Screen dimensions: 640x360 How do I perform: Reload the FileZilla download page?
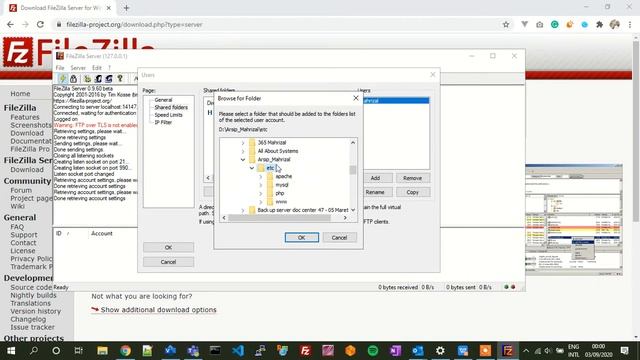(x=40, y=24)
